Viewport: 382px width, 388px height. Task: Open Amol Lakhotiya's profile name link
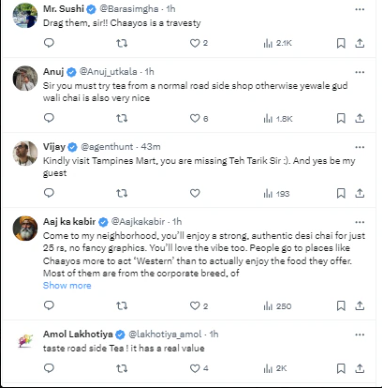pyautogui.click(x=78, y=334)
